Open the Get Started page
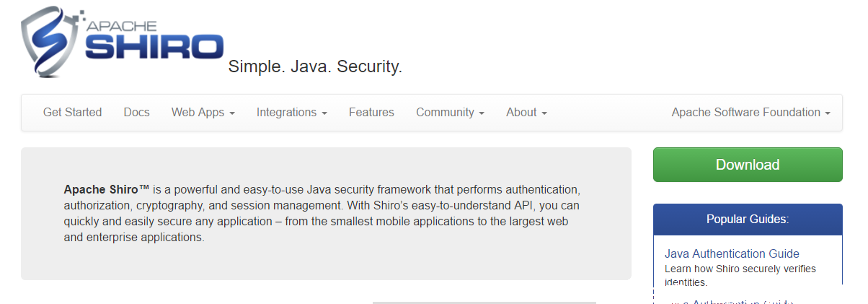This screenshot has height=304, width=868. 72,112
